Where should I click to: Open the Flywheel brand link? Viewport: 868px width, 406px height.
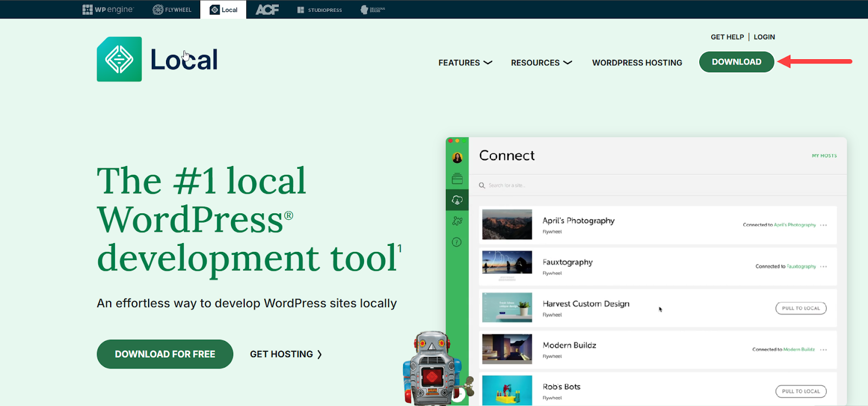tap(172, 9)
